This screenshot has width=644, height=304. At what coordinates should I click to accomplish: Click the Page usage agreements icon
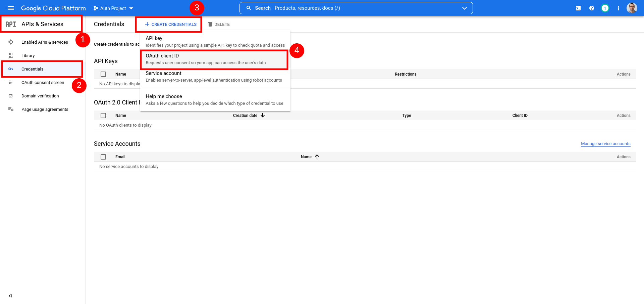click(11, 109)
